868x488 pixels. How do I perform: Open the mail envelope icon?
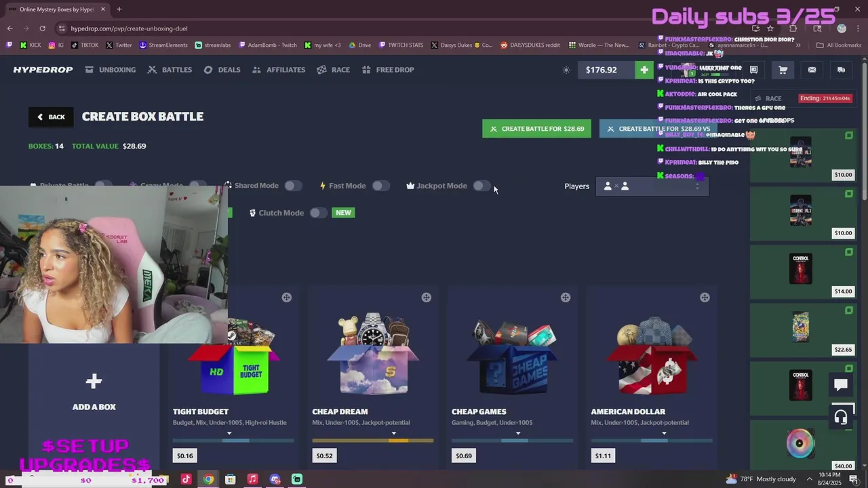pos(812,70)
